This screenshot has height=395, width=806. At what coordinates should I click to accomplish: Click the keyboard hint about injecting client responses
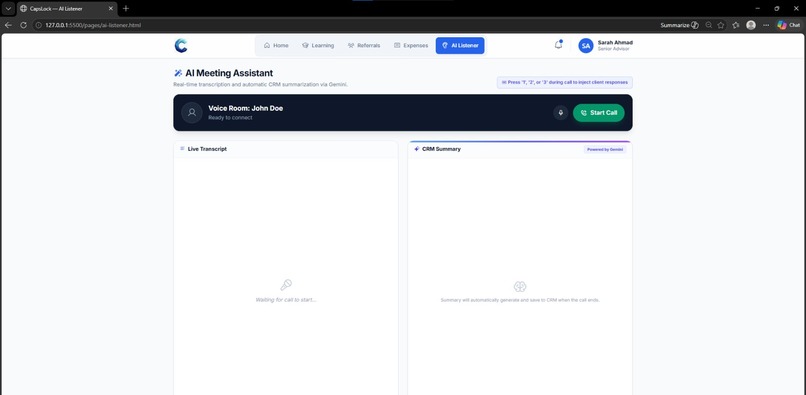point(564,82)
